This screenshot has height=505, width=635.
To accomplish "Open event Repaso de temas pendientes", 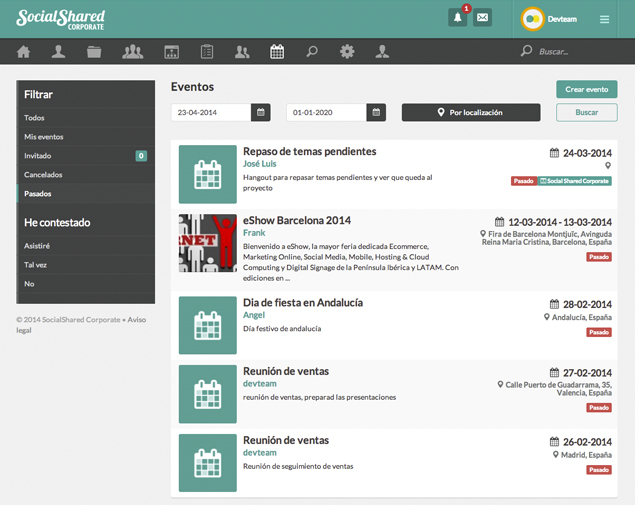I will pos(309,151).
